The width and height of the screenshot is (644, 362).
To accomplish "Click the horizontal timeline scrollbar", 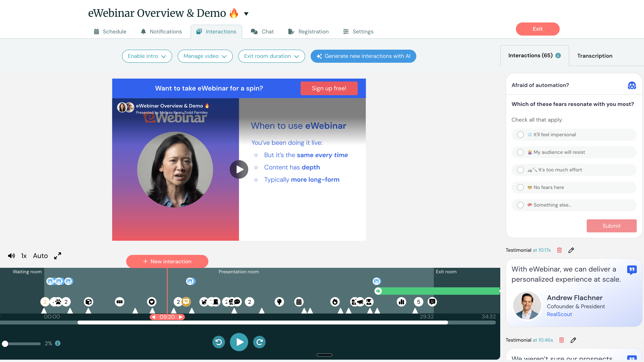I will (x=263, y=323).
